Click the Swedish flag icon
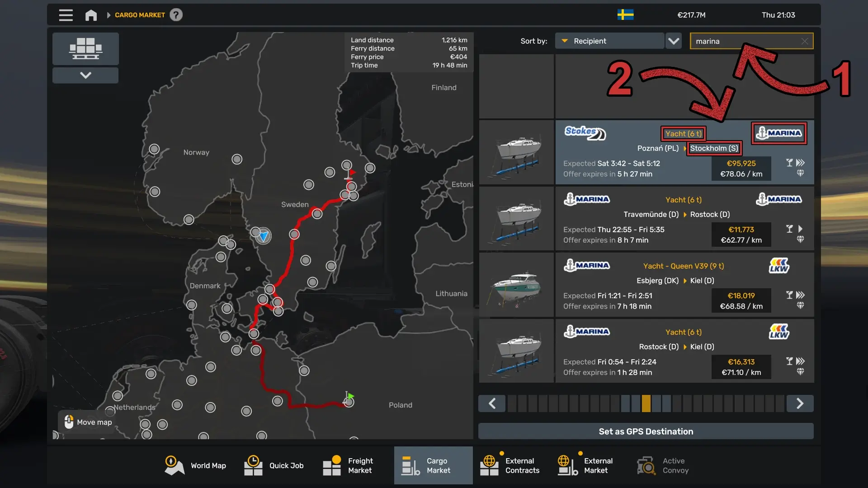This screenshot has height=488, width=868. click(x=625, y=15)
